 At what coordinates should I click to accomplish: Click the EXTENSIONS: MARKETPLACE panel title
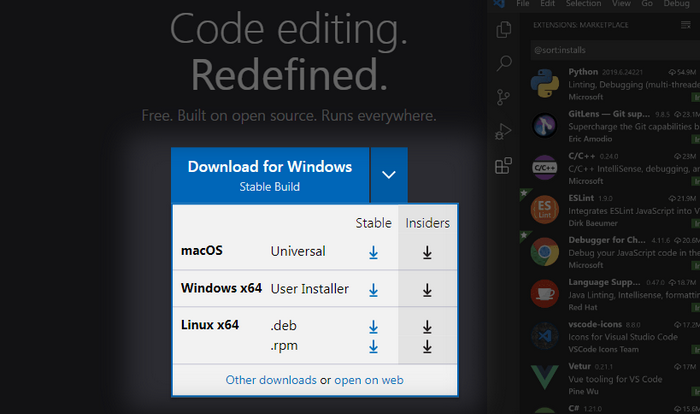tap(580, 25)
